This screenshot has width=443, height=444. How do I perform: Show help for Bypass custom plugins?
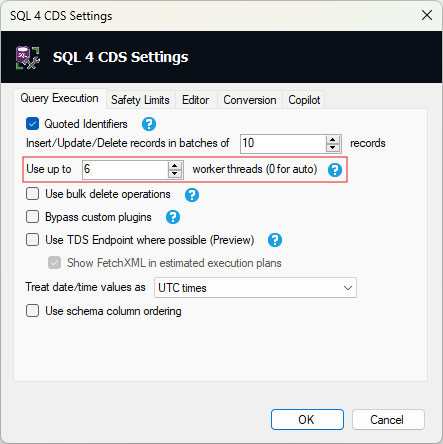point(173,217)
